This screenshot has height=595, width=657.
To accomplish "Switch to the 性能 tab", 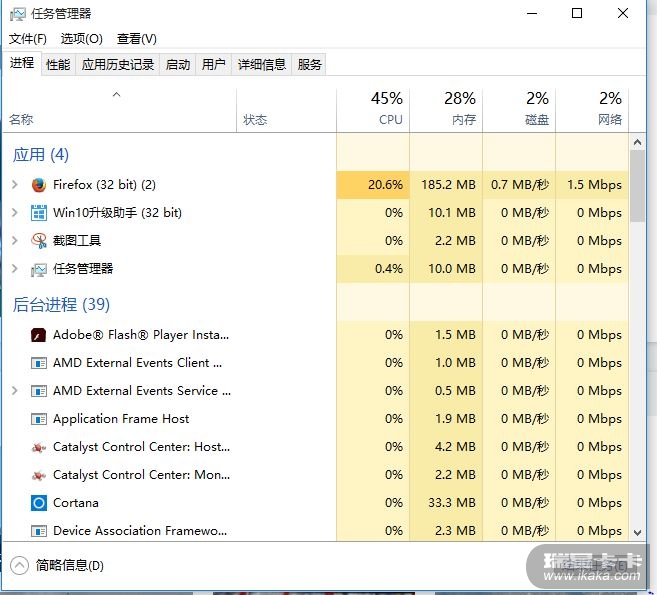I will (58, 65).
